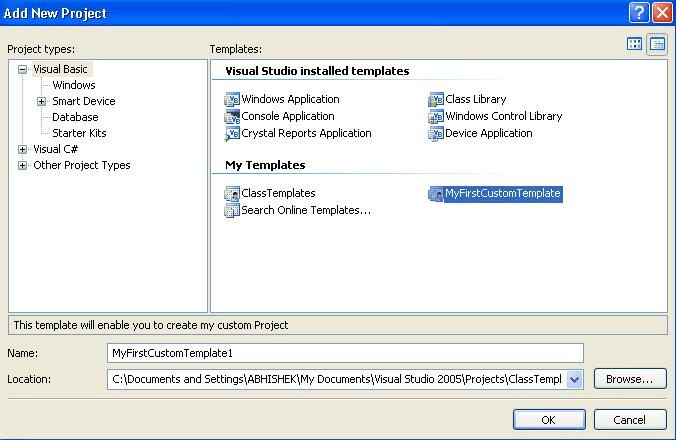Collapse the Visual Basic tree node

(23, 69)
